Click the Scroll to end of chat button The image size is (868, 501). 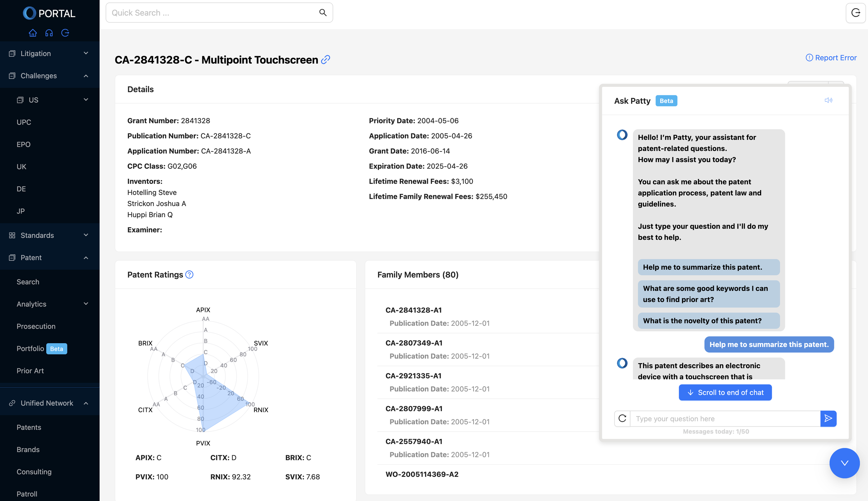point(725,392)
